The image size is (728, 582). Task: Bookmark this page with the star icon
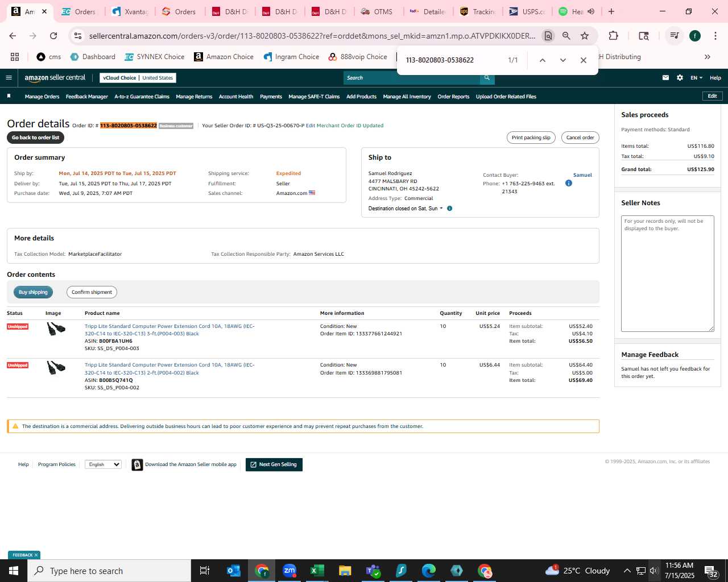(585, 36)
